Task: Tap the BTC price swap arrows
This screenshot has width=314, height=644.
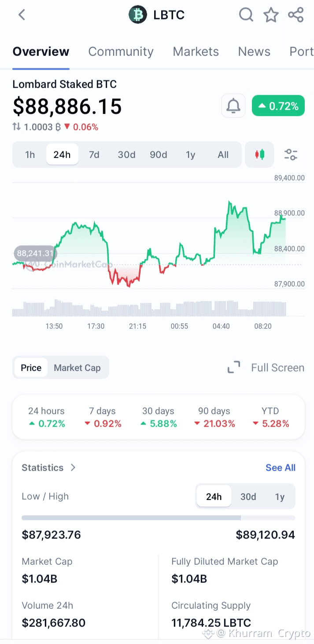Action: tap(17, 127)
